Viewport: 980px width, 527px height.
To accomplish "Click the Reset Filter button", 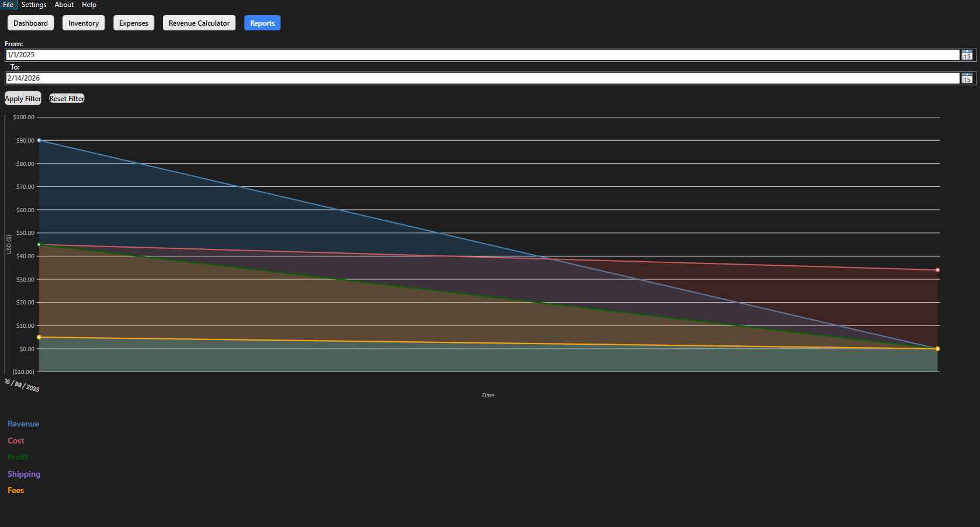I will (x=67, y=99).
